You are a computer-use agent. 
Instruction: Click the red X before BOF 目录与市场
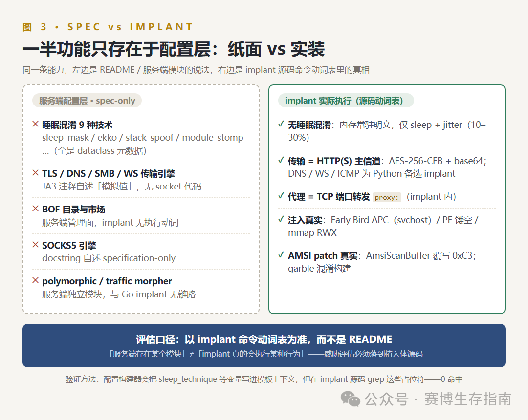tap(35, 209)
